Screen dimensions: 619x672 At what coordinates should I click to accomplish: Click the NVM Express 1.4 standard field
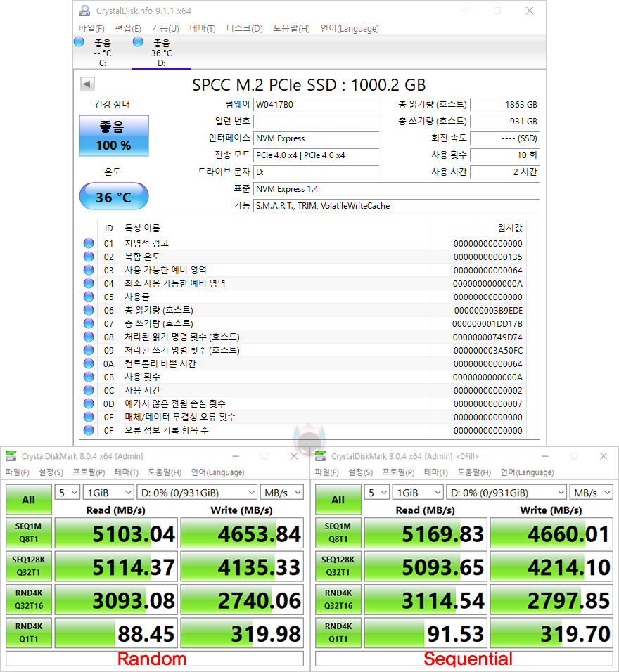pyautogui.click(x=396, y=189)
